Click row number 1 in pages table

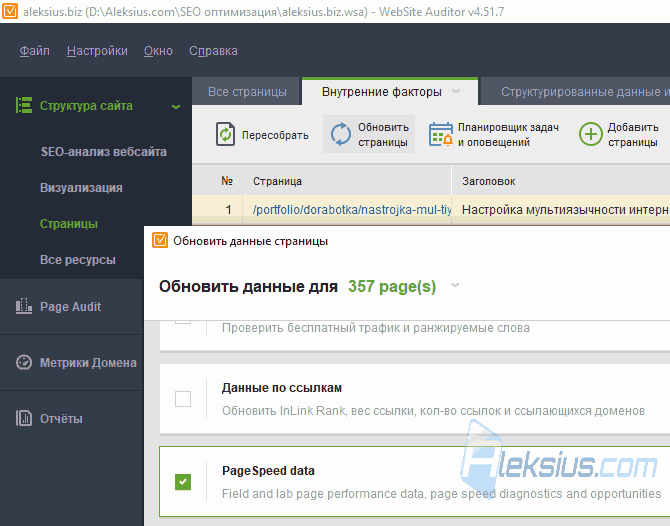229,210
